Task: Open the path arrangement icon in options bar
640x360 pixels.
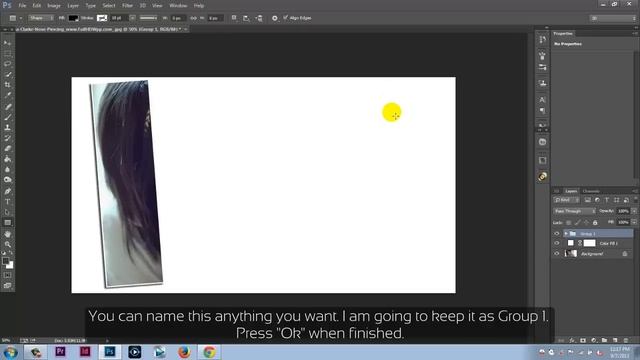Action: 259,18
